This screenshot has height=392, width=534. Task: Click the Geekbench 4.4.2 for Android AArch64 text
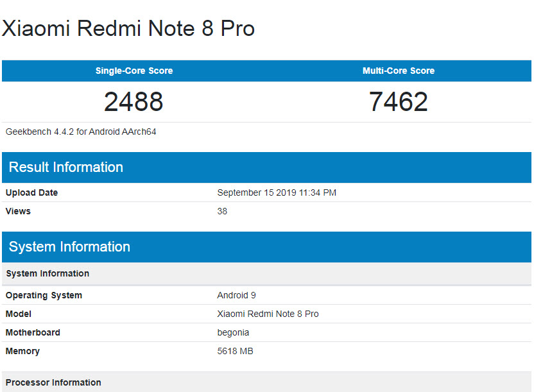[x=81, y=132]
